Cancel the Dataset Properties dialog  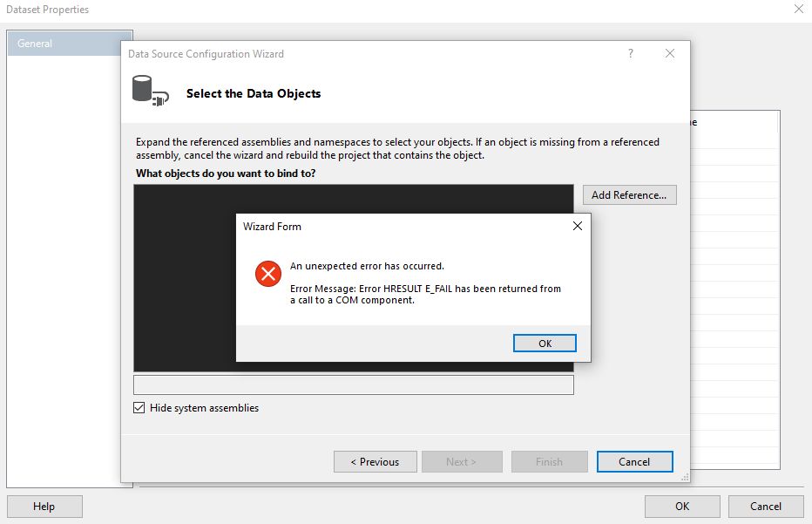pyautogui.click(x=766, y=507)
